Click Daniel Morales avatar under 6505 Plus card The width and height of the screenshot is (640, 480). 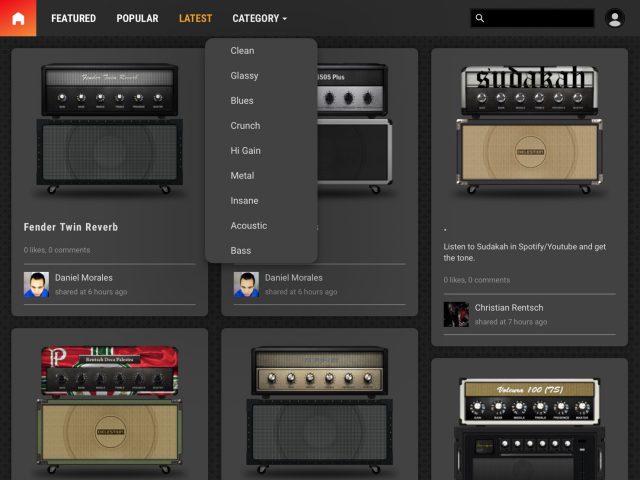(x=246, y=284)
